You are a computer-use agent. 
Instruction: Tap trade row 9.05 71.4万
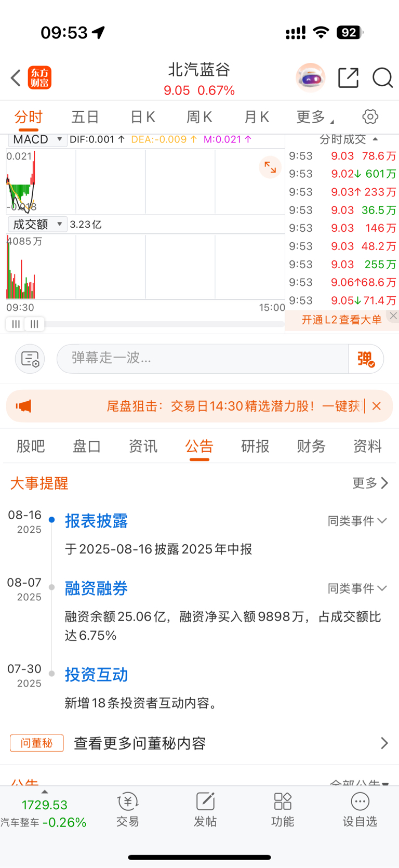click(342, 300)
